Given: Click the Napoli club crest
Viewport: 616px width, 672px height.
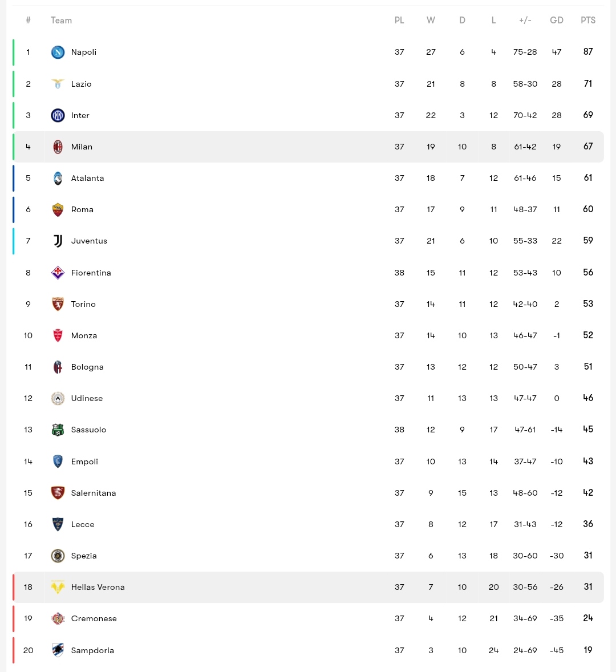Looking at the screenshot, I should (58, 52).
